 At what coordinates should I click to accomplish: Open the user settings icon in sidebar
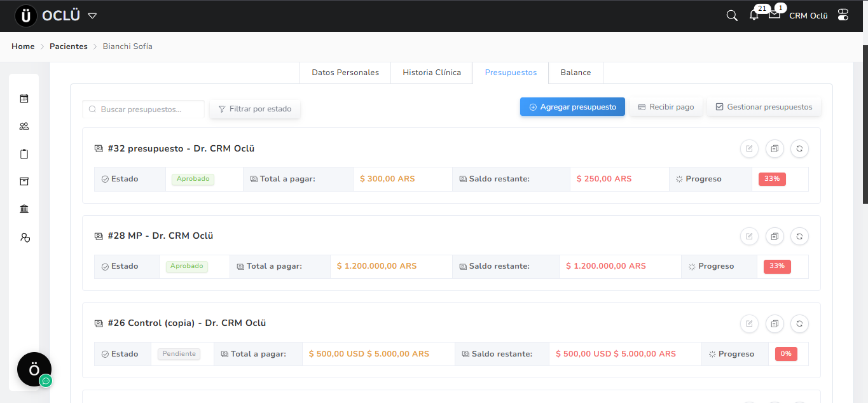coord(25,237)
